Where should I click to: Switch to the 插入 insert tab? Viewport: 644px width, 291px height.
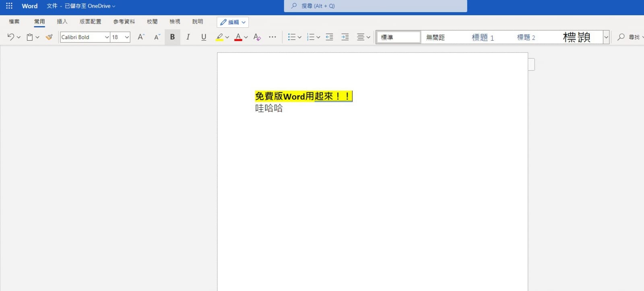[x=62, y=22]
